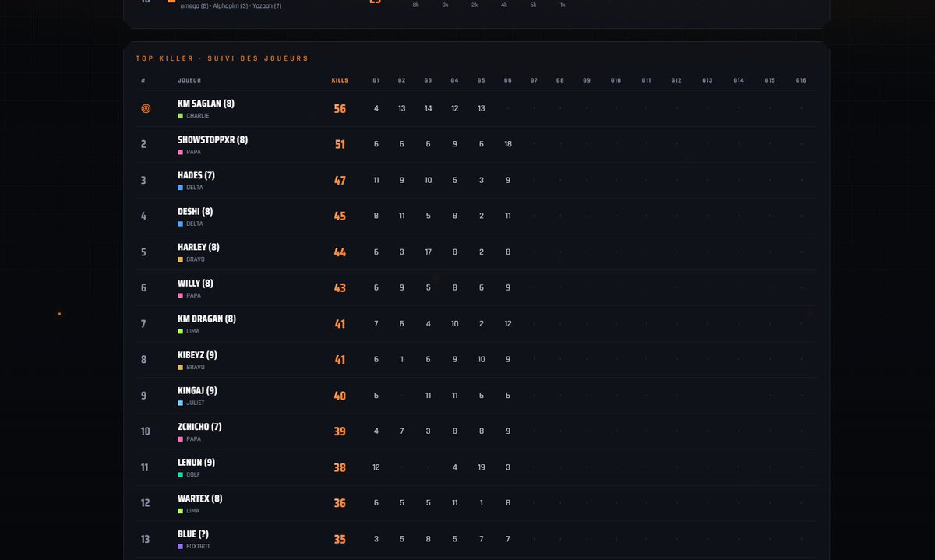935x560 pixels.
Task: Click the 016 game column header
Action: coord(801,80)
